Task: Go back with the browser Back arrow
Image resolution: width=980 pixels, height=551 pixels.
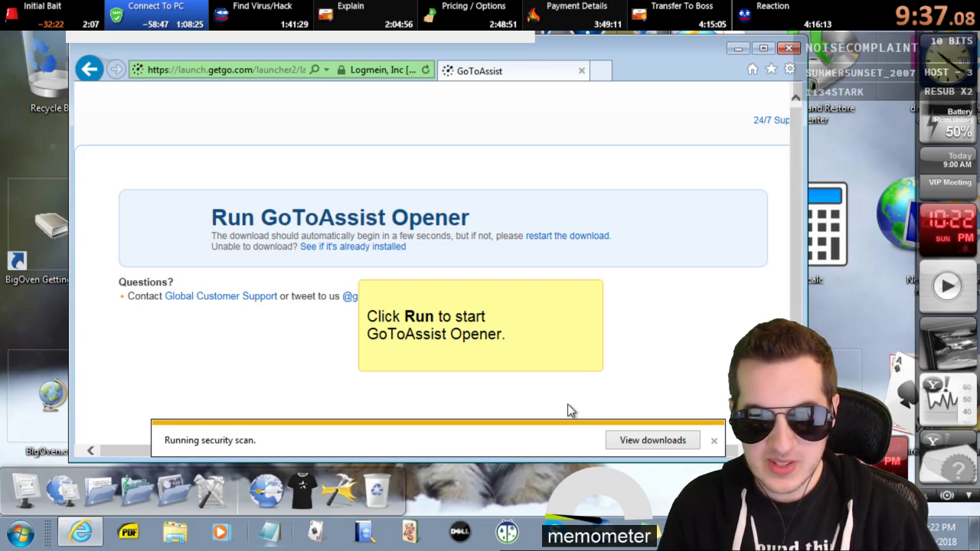Action: click(90, 70)
